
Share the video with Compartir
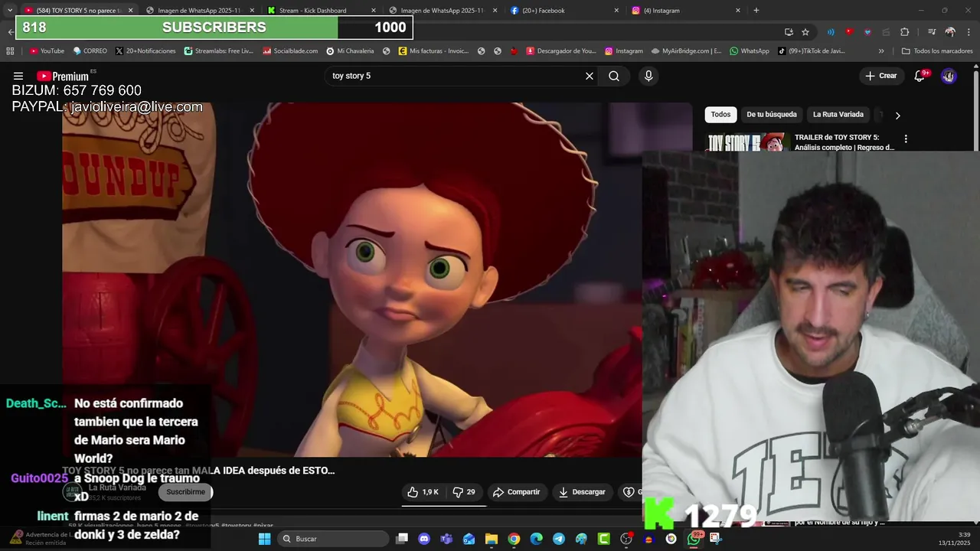pyautogui.click(x=517, y=492)
